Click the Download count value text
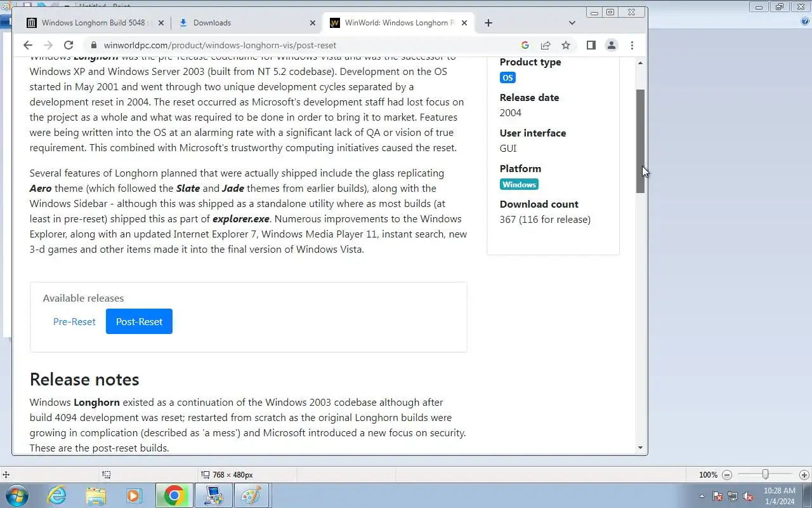This screenshot has height=508, width=812. coord(545,220)
